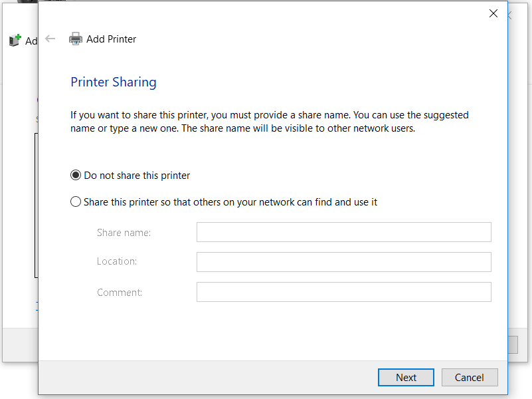Click the green-plus Add Printer icon in background window
Screen dimensions: 532x399
[x=15, y=40]
